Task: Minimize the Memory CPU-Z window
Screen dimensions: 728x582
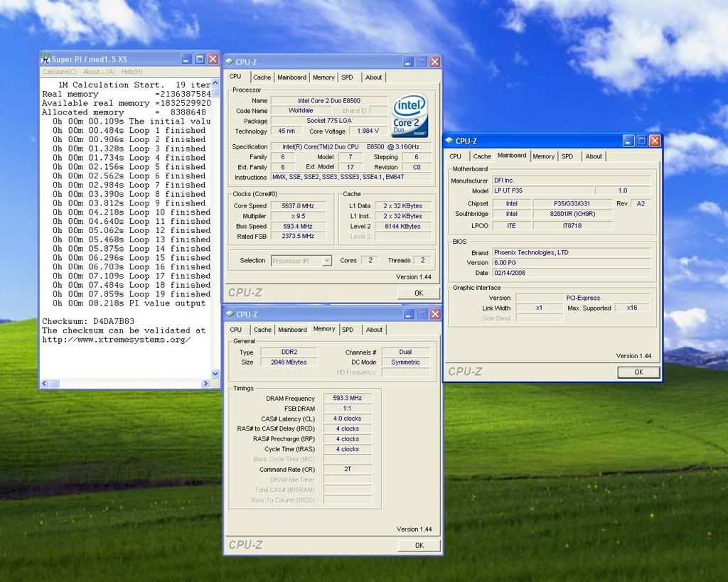Action: 409,314
